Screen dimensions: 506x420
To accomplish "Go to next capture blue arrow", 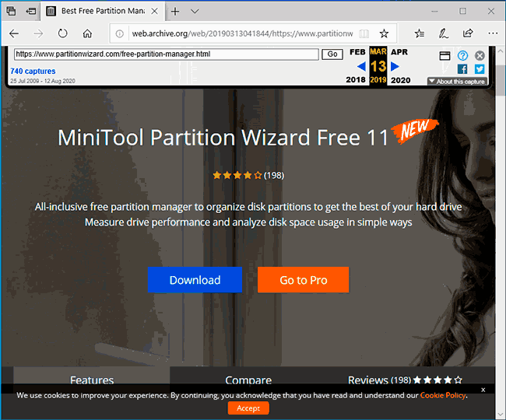I will (x=395, y=67).
